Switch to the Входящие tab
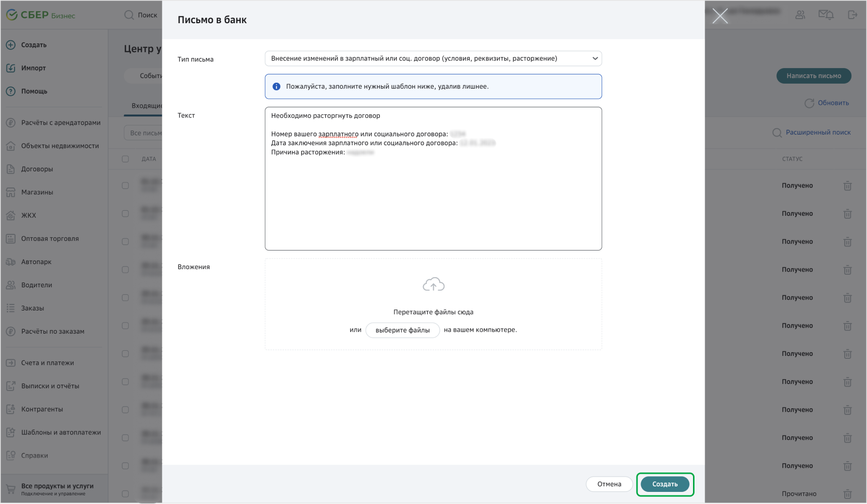Screen dimensions: 867x504 coord(146,106)
